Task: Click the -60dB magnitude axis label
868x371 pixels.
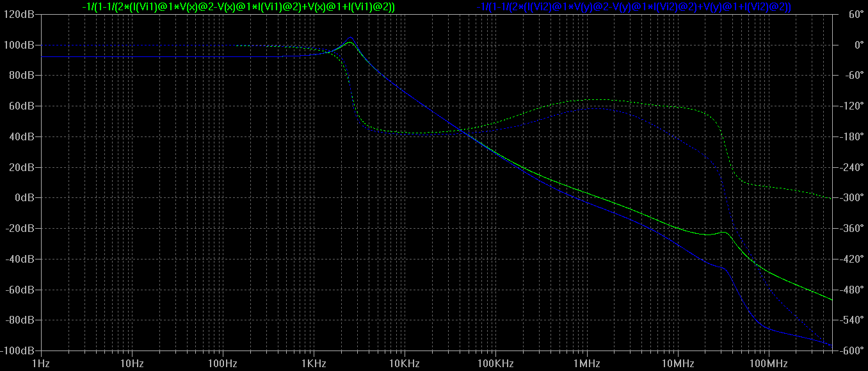Action: click(19, 290)
